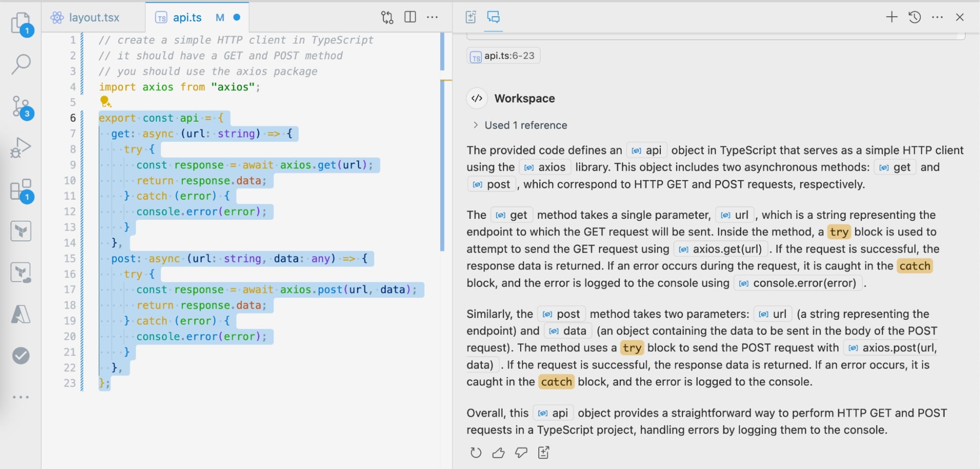Select the api.ts editor tab
Image resolution: width=980 pixels, height=469 pixels.
click(187, 18)
